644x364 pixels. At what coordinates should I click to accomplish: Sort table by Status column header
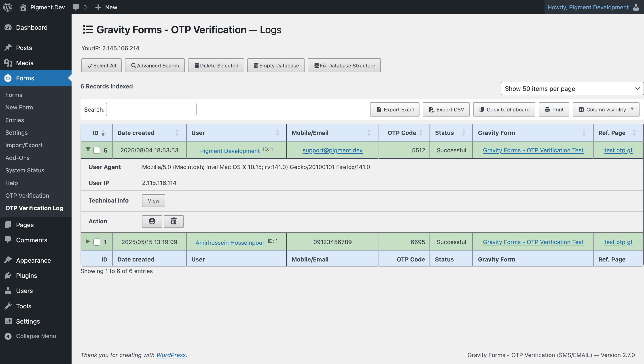click(451, 133)
